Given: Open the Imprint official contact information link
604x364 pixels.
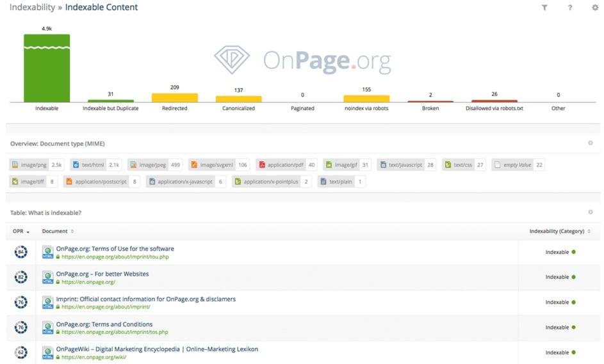Looking at the screenshot, I should pos(145,299).
